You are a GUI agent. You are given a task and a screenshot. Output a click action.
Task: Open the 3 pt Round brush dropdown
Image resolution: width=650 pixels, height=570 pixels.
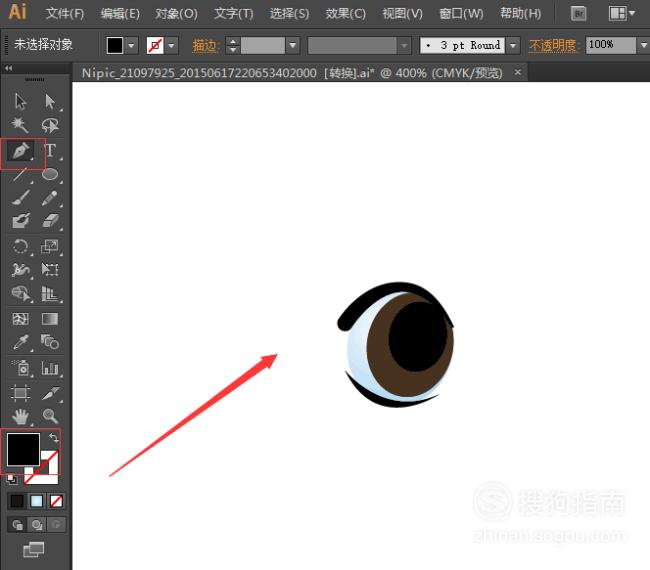pyautogui.click(x=513, y=45)
